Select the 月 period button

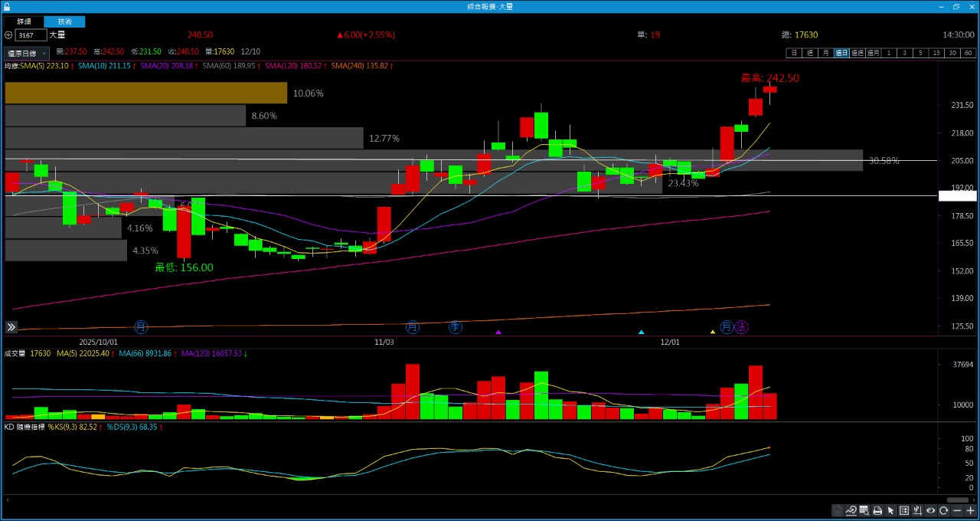[x=825, y=53]
